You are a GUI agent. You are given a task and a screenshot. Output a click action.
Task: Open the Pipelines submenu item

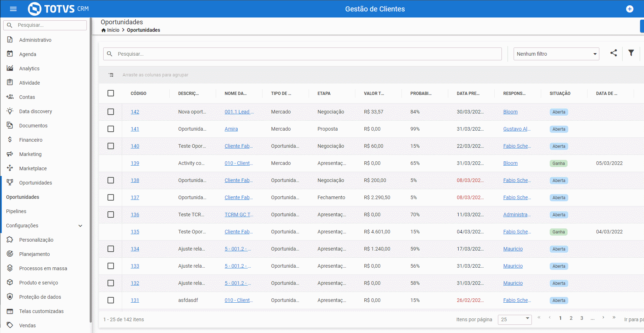pyautogui.click(x=16, y=211)
